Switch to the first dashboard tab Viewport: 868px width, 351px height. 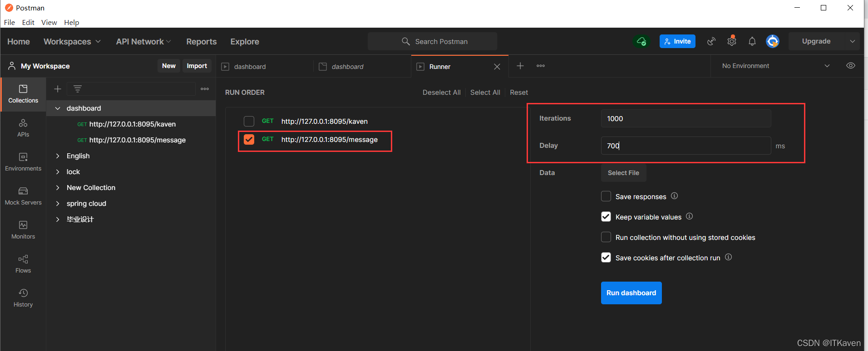(265, 67)
